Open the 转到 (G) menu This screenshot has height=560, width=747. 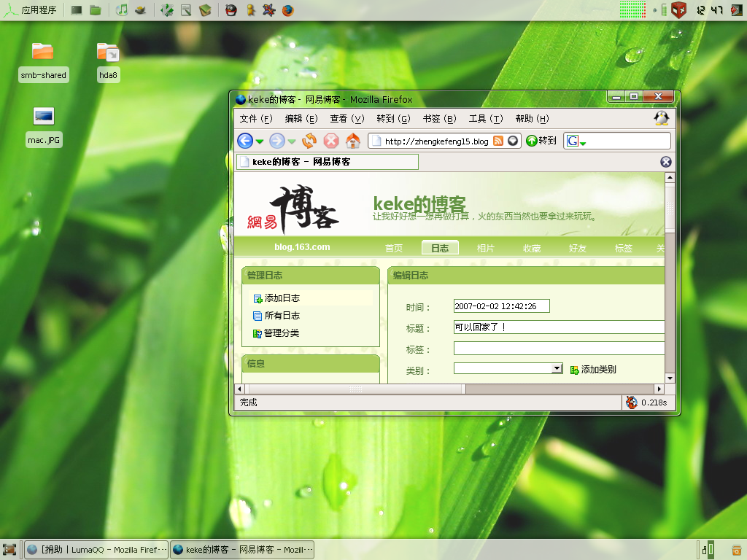(x=393, y=119)
